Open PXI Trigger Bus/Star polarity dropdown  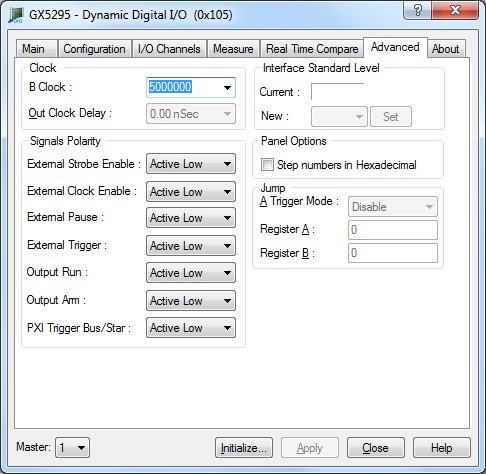click(x=191, y=328)
